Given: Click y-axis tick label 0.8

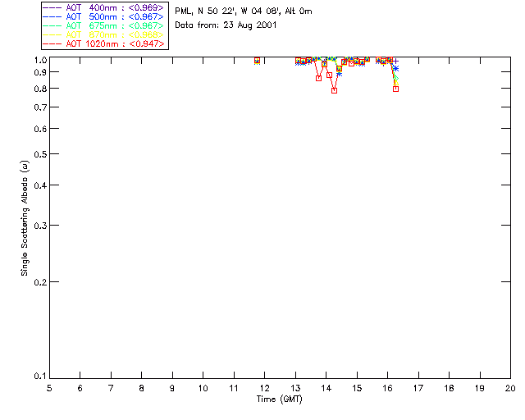Looking at the screenshot, I should (40, 89).
